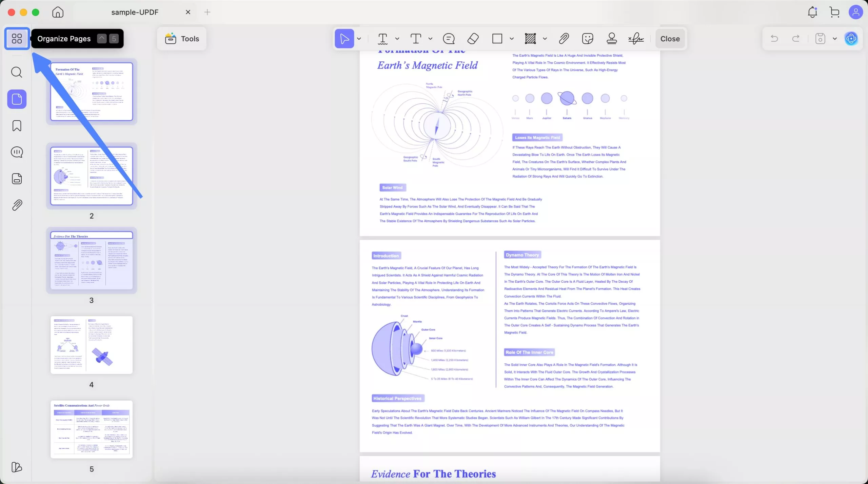Select the area highlight pattern tool

(x=530, y=39)
